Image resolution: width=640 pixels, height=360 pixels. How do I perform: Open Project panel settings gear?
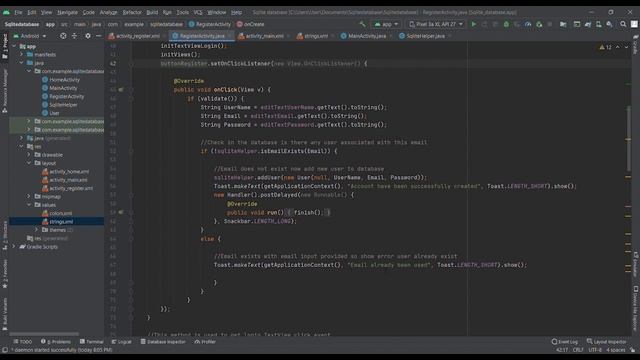tap(88, 36)
